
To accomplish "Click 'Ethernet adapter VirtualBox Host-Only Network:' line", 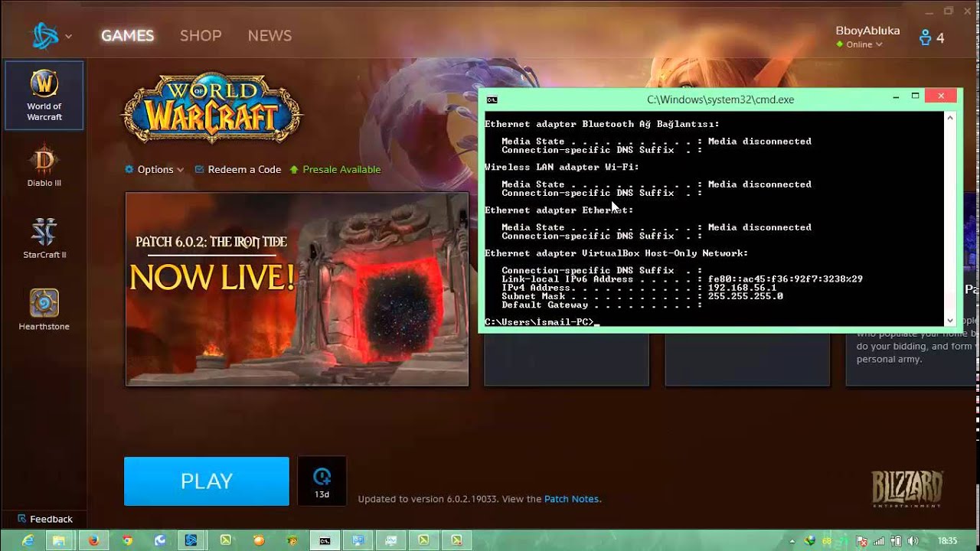I will [616, 253].
